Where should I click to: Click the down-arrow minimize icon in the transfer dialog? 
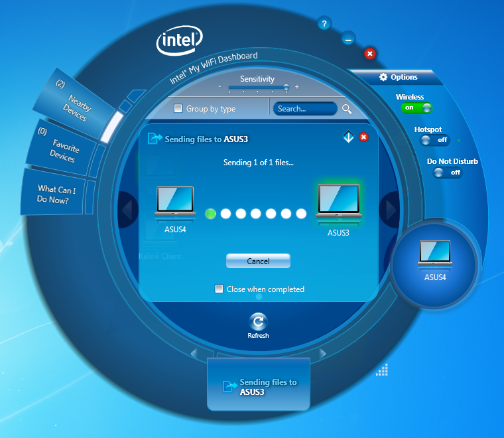pos(349,137)
